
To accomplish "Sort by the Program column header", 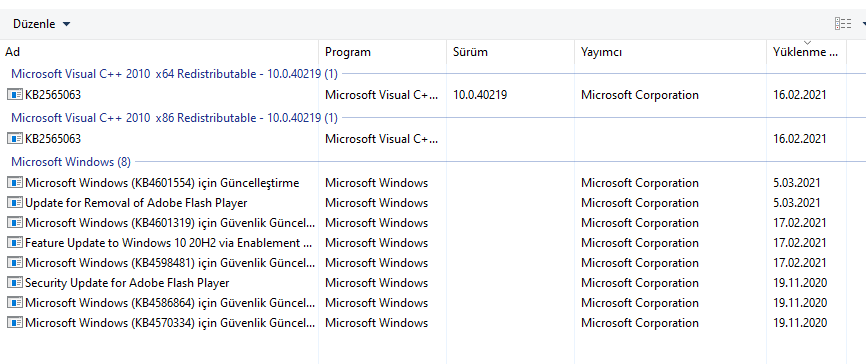I will point(383,52).
